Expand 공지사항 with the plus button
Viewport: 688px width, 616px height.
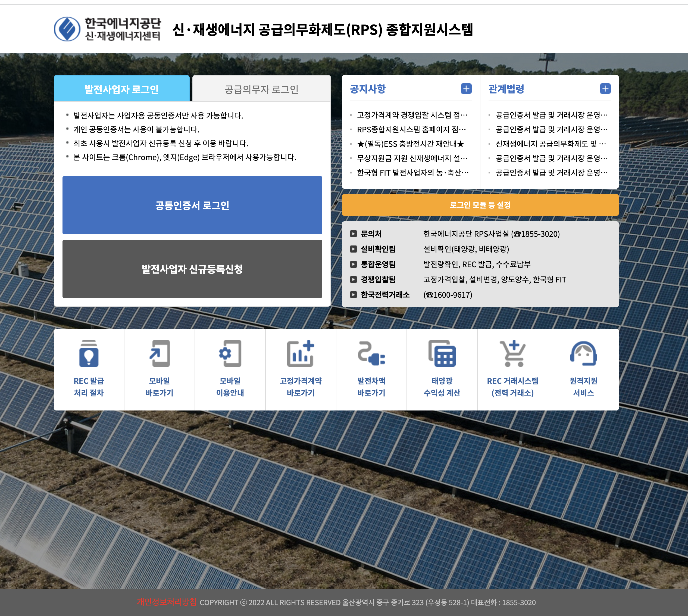click(466, 89)
